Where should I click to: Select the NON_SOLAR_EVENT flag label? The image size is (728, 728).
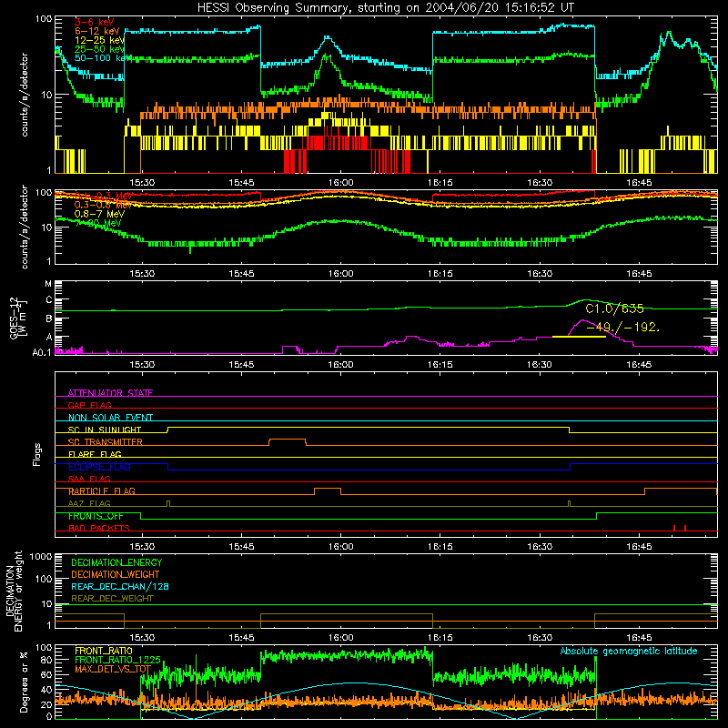[110, 418]
